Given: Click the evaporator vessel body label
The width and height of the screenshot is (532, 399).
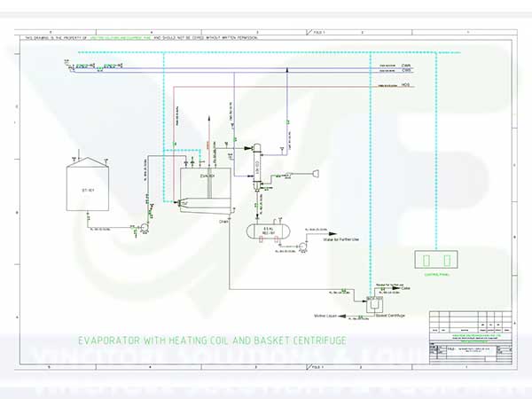Looking at the screenshot, I should point(207,176).
